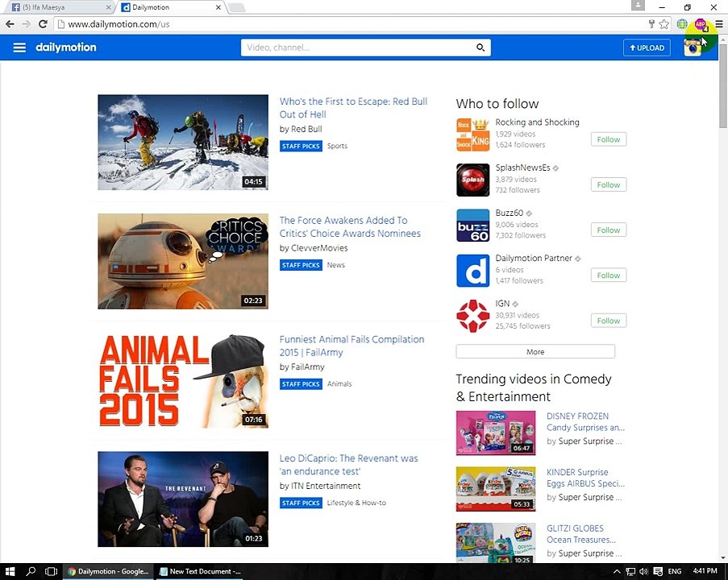Click the volume icon in system tray
Viewport: 728px width, 580px height.
pos(643,571)
